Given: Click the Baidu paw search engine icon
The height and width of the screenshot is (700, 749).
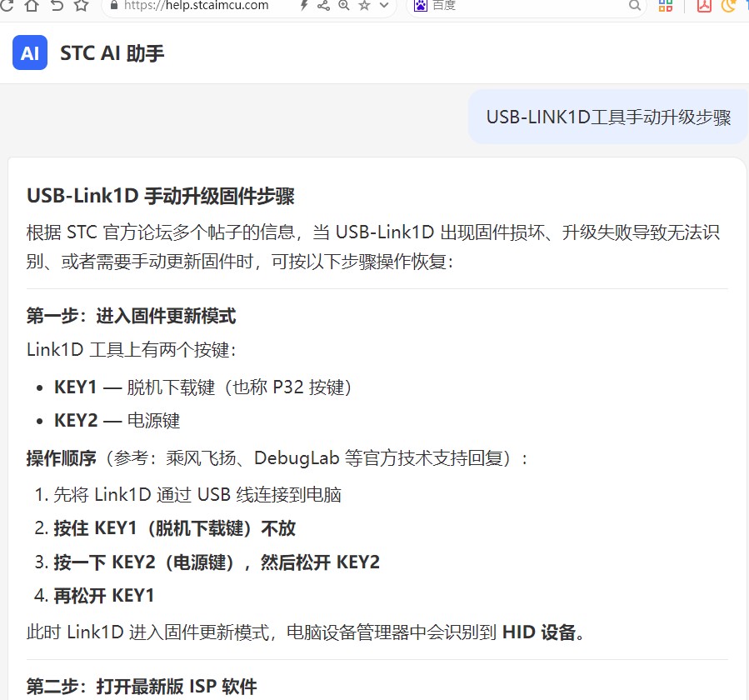Looking at the screenshot, I should (x=421, y=5).
